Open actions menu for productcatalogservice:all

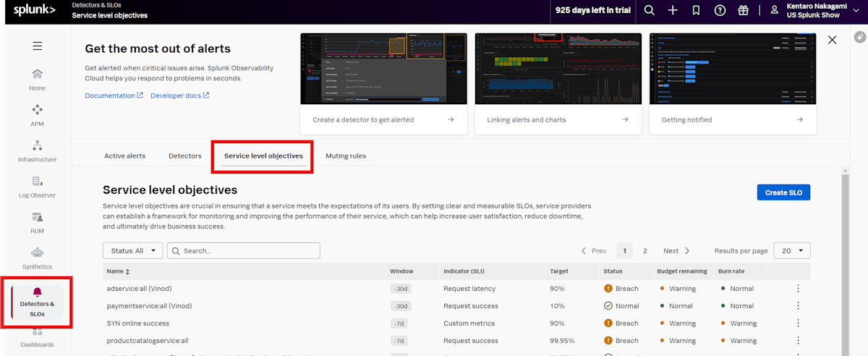[x=798, y=341]
